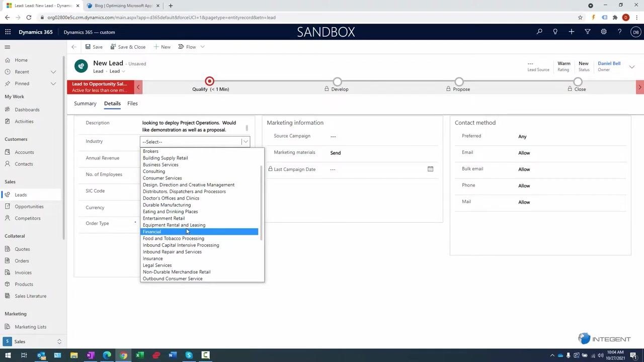
Task: Open the Daniel Bell owner link
Action: (609, 63)
